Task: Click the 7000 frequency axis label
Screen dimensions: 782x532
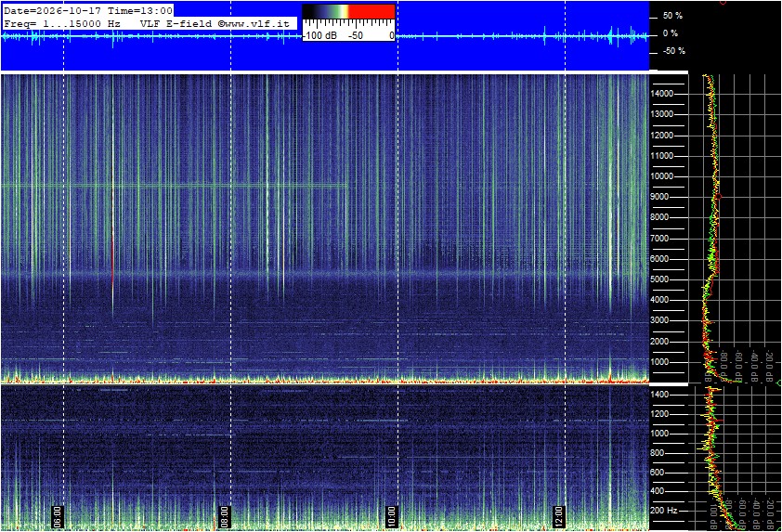Action: pyautogui.click(x=659, y=239)
